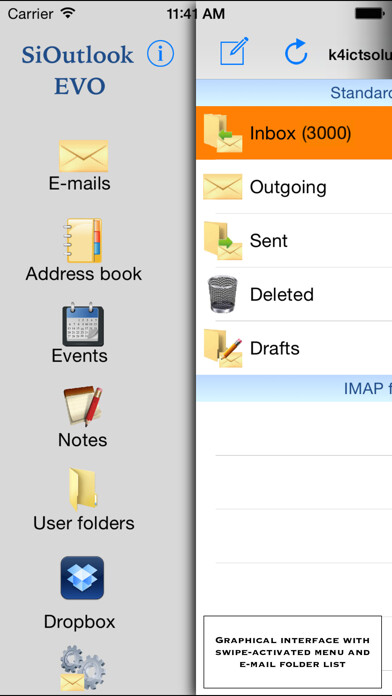This screenshot has height=696, width=392.
Task: Tap the E-mails menu label
Action: pos(79,183)
